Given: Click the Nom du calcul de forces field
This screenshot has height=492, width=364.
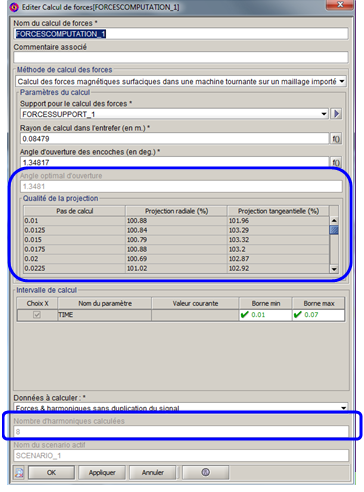Looking at the screenshot, I should [181, 34].
